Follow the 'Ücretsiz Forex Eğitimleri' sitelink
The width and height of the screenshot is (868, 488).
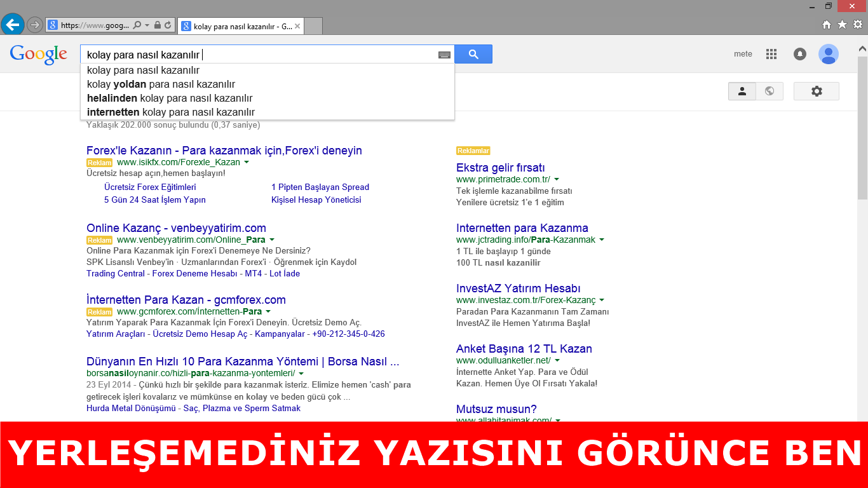pos(150,187)
